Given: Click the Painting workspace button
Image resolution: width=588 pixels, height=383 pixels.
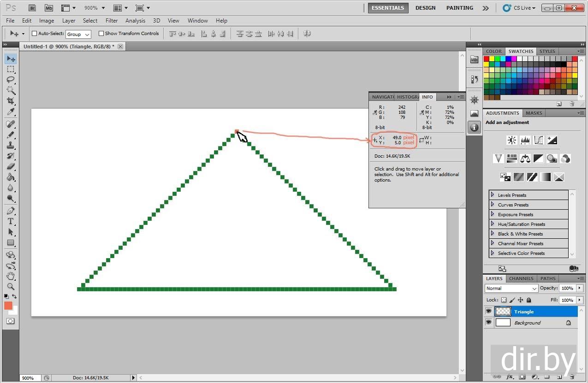Looking at the screenshot, I should point(459,8).
